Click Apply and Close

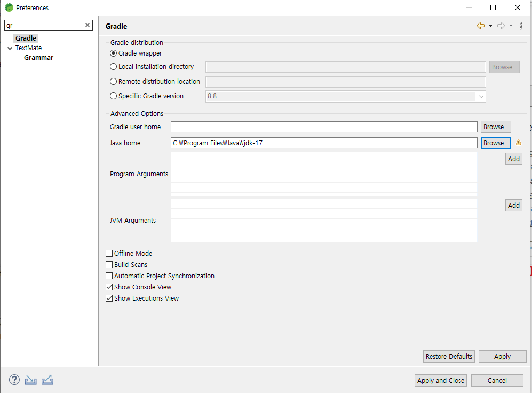[441, 380]
